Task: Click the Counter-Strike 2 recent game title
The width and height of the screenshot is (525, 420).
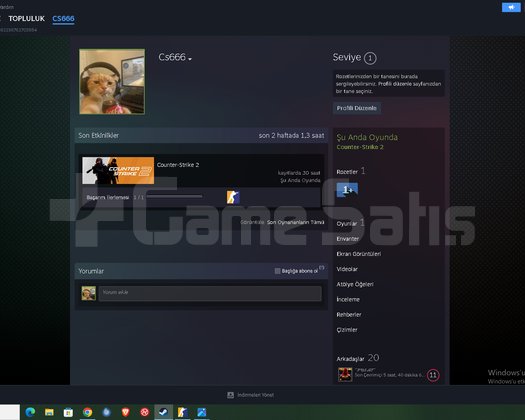Action: (178, 165)
